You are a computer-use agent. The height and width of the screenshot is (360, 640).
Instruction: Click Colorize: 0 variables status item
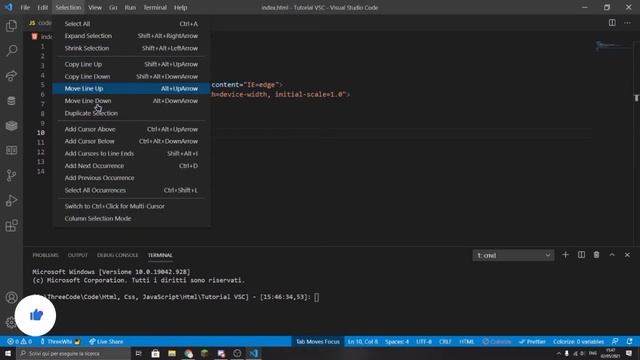[578, 342]
